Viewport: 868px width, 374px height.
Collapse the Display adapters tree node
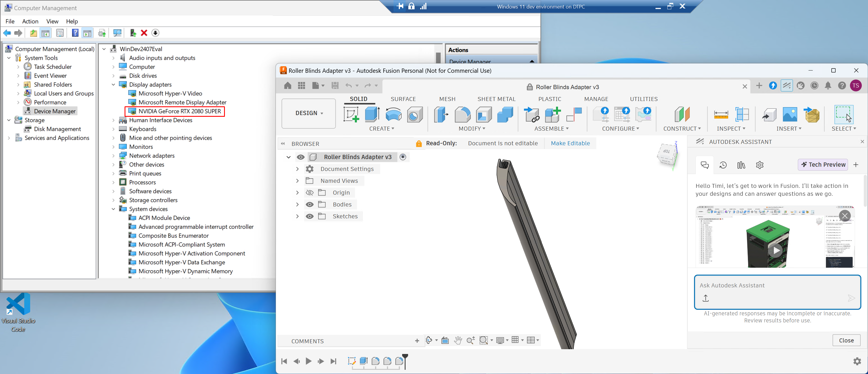coord(113,85)
